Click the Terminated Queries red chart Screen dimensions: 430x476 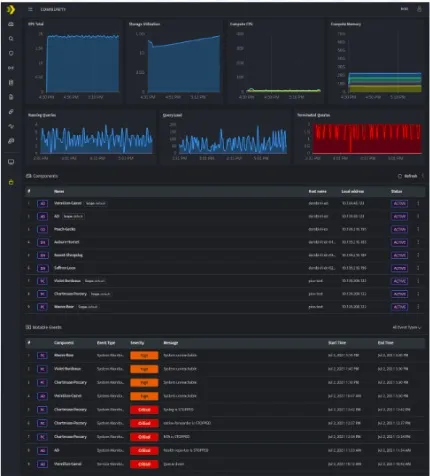click(366, 138)
